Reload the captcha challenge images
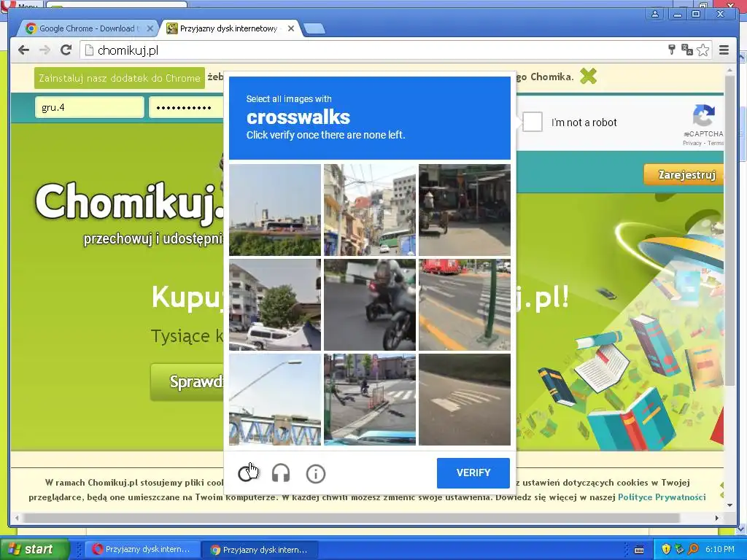This screenshot has height=560, width=747. [247, 473]
